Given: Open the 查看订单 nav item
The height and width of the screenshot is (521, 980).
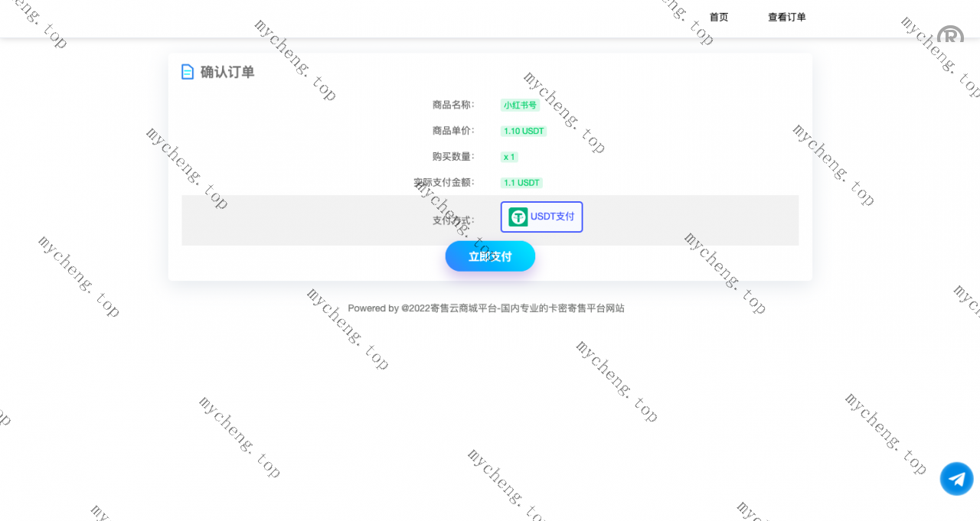Looking at the screenshot, I should [x=787, y=17].
